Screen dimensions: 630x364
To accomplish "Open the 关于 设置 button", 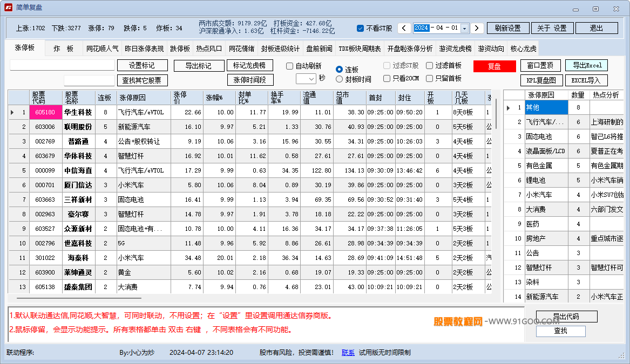I will tap(552, 28).
